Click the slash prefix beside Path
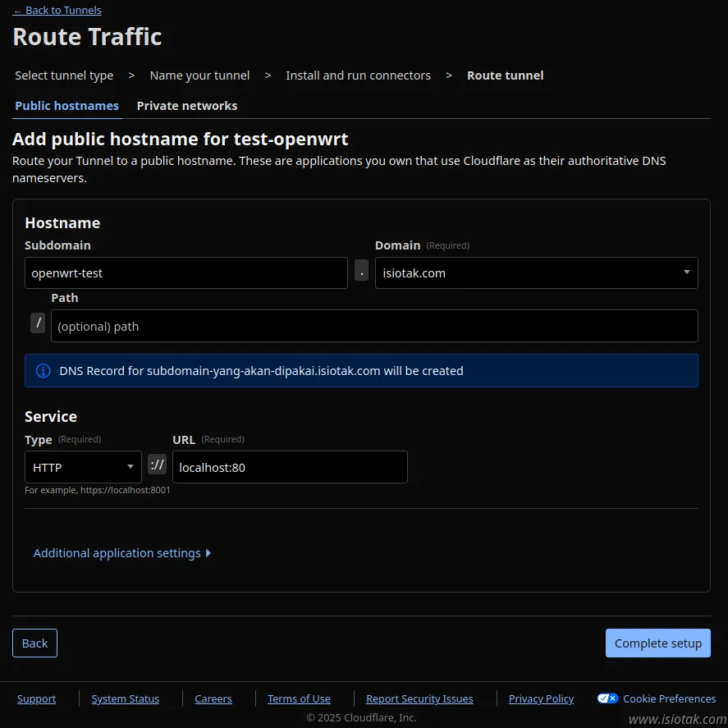Viewport: 728px width, 728px height. pyautogui.click(x=38, y=323)
